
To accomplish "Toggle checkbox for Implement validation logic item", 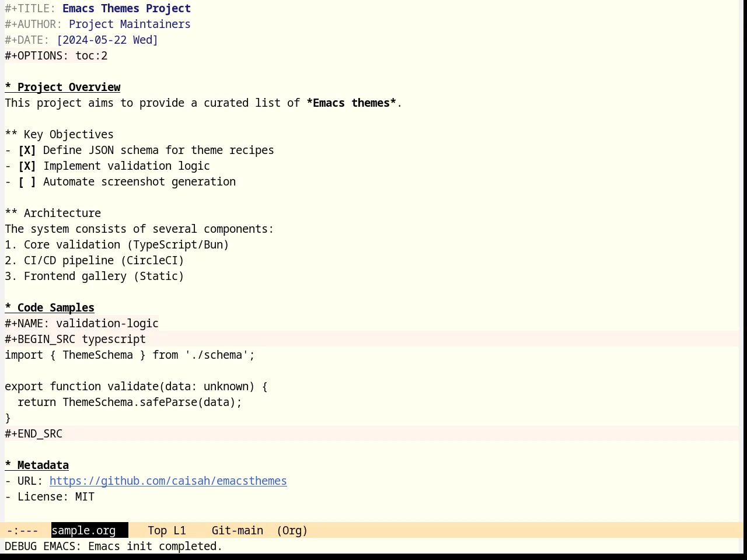I will pos(27,166).
